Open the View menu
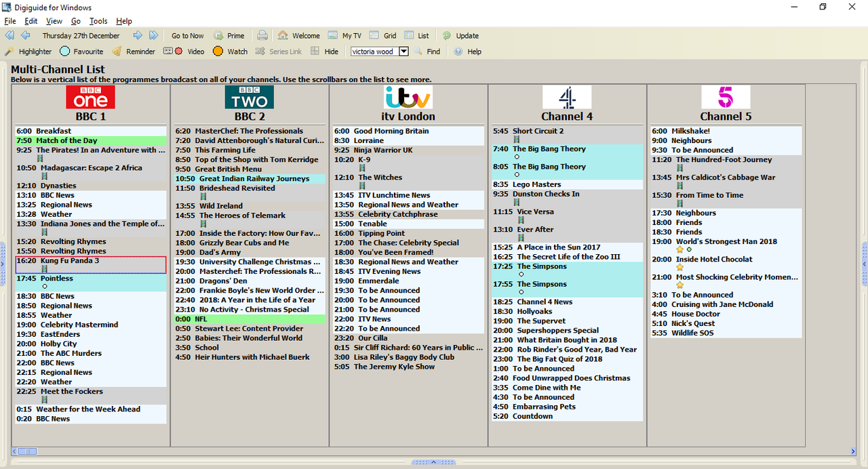The width and height of the screenshot is (868, 469). [54, 21]
